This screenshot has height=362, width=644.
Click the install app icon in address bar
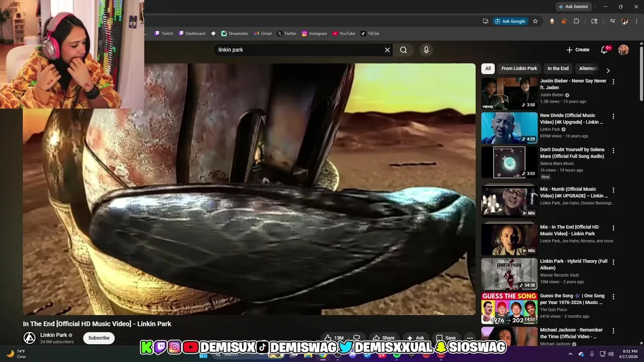coord(486,21)
